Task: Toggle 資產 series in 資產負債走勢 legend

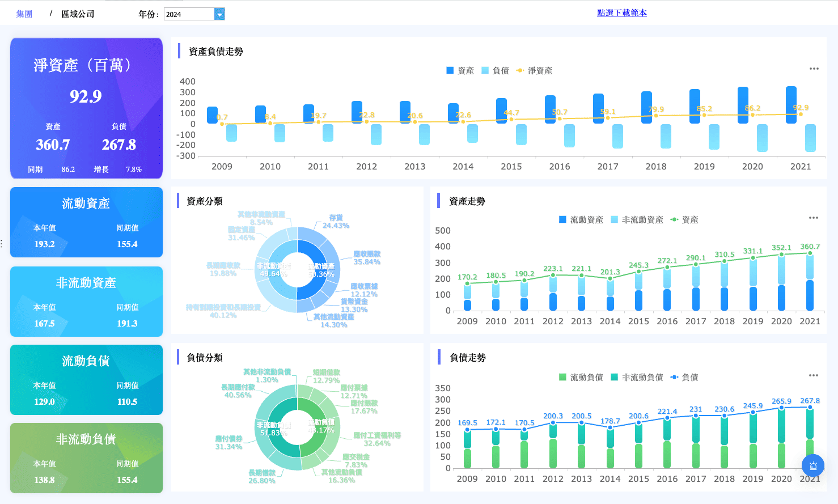Action: (460, 71)
